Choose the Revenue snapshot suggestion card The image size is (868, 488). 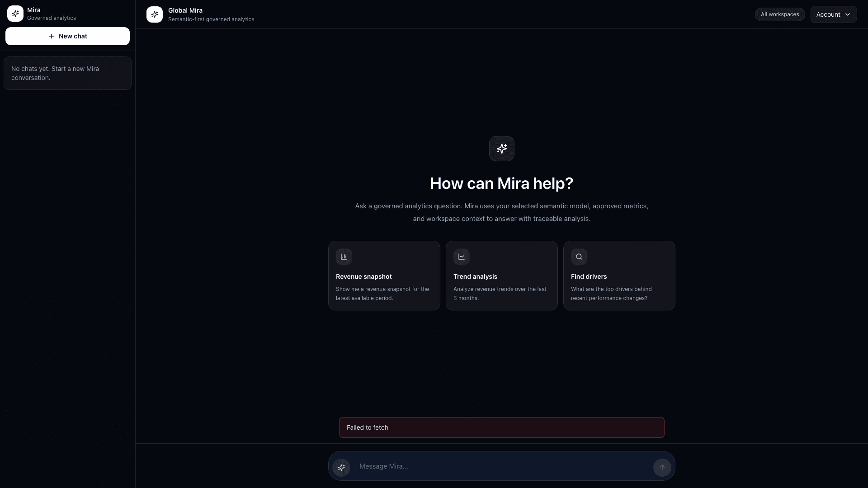pos(384,276)
